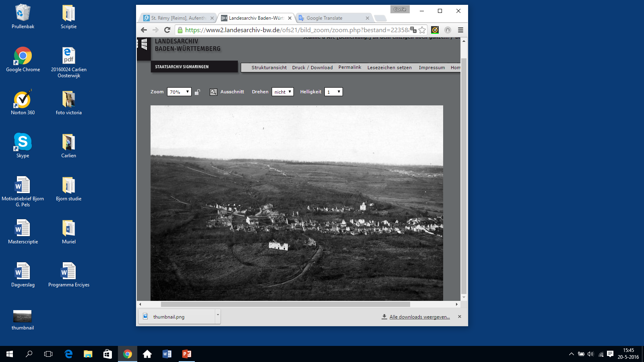Click the Ausschnitt label link

pos(232,92)
